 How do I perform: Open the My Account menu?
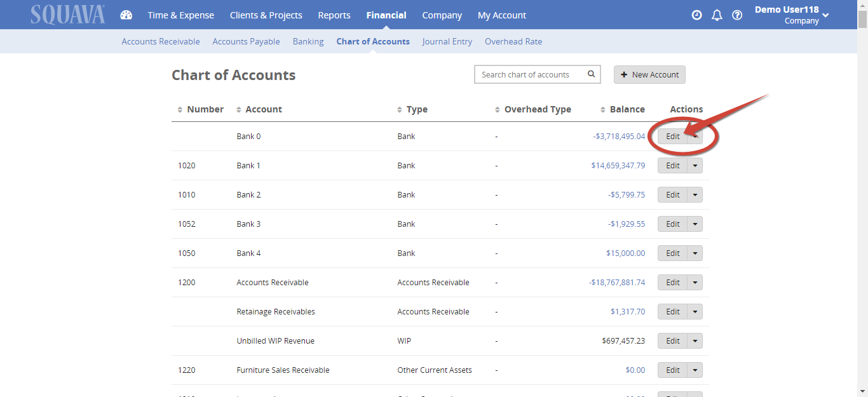[502, 15]
